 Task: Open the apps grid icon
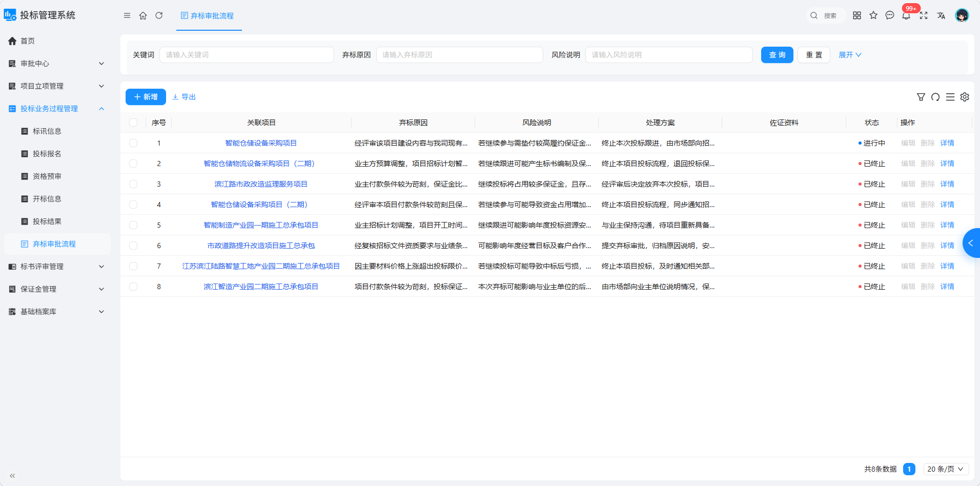click(857, 15)
